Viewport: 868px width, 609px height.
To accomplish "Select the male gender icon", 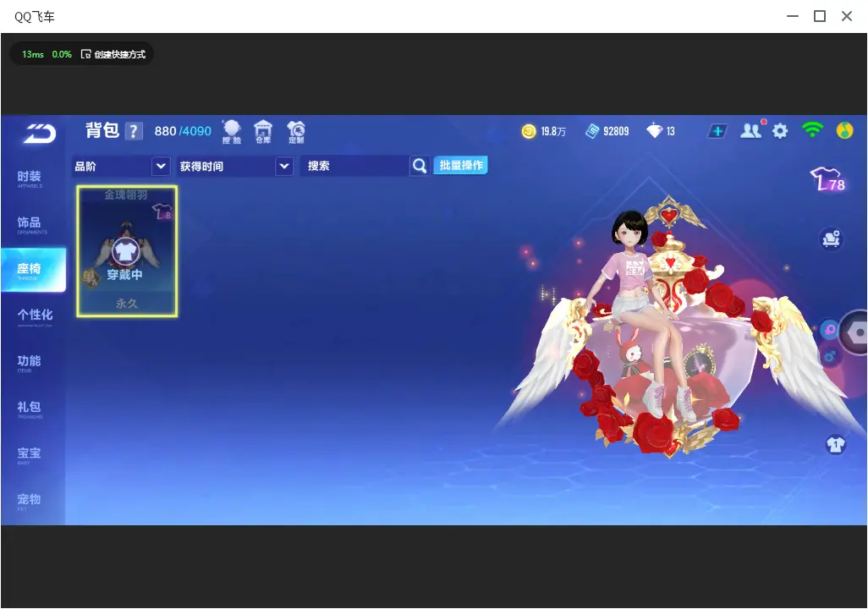I will point(830,357).
